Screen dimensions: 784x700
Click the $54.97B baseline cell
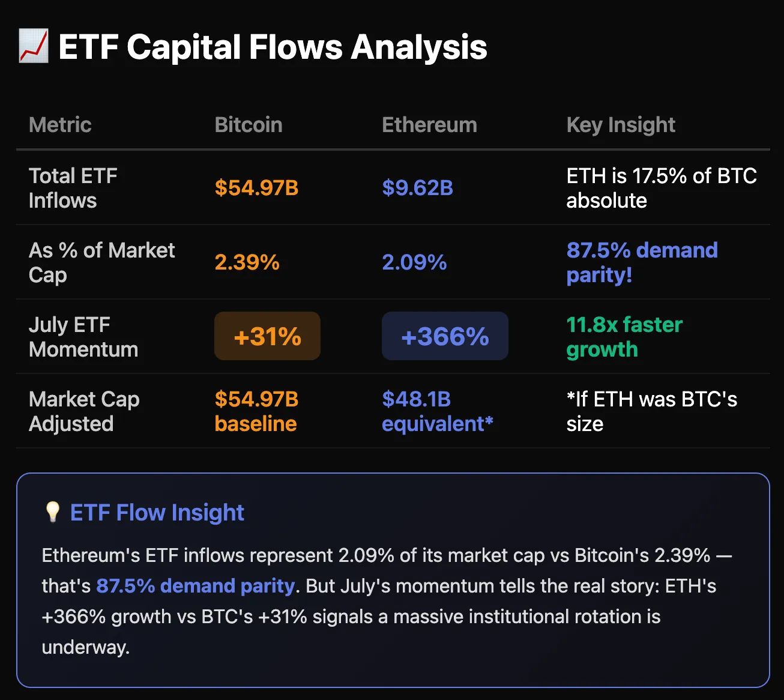click(x=256, y=411)
